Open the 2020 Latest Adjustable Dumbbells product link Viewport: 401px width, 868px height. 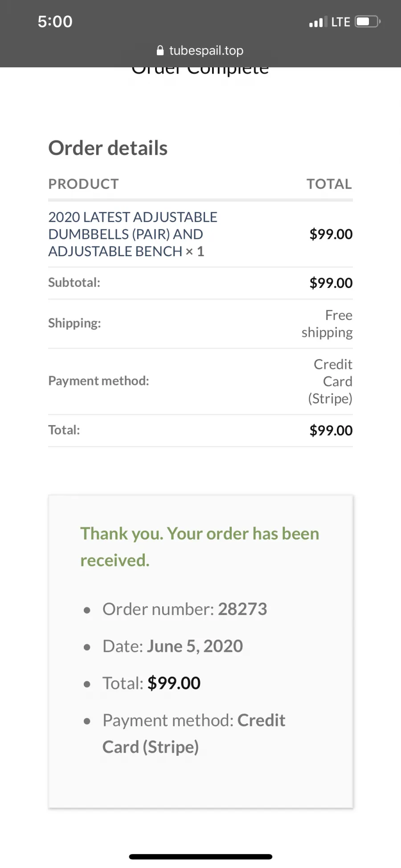coord(133,234)
